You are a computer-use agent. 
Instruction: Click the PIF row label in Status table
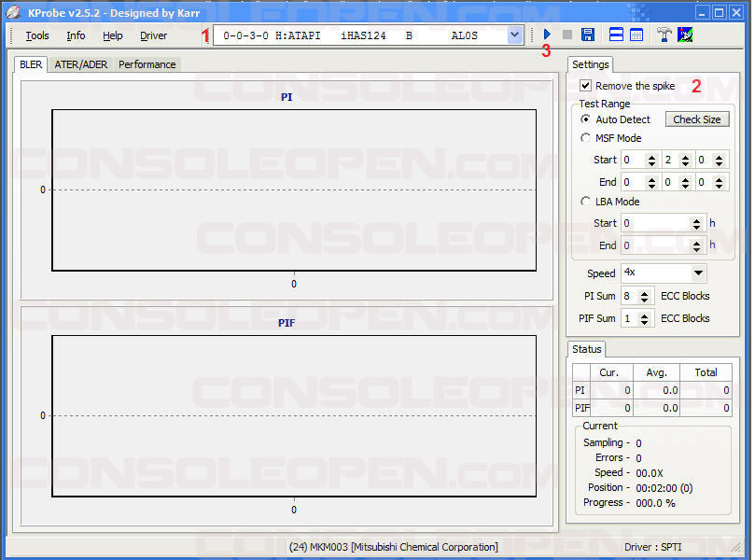pos(581,408)
